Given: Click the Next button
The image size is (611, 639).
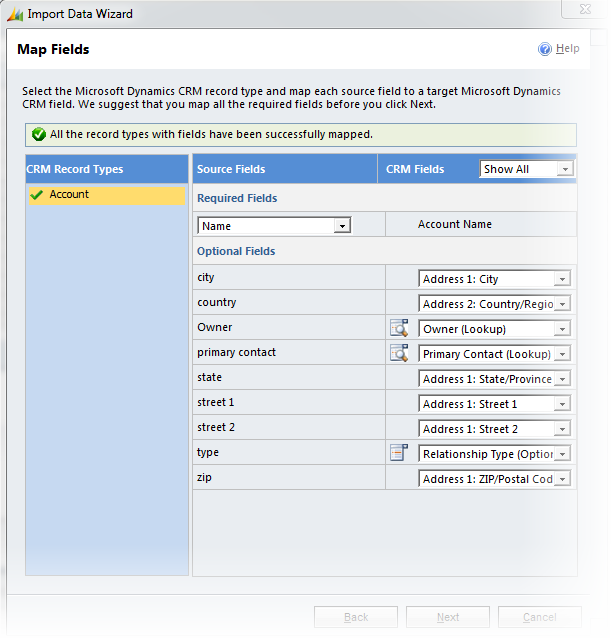Looking at the screenshot, I should click(447, 617).
